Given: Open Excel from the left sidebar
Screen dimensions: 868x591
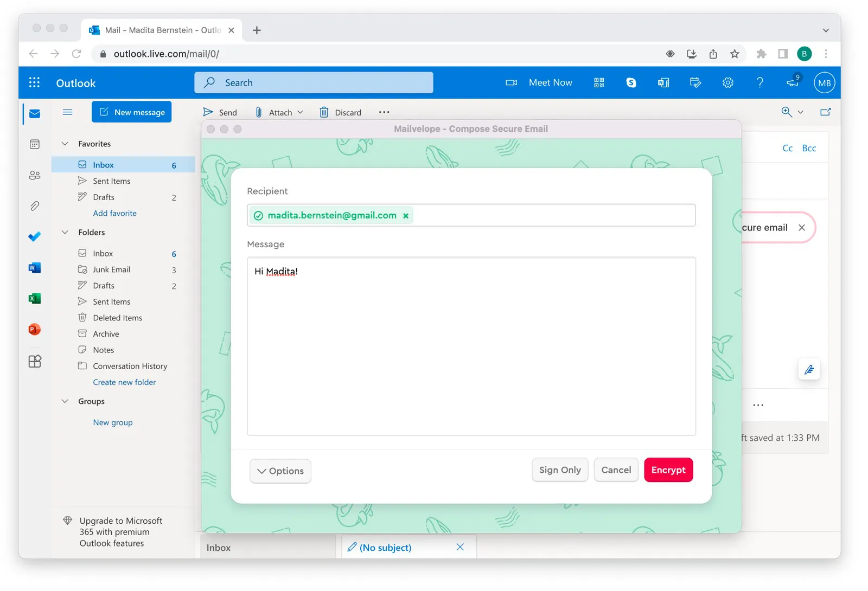Looking at the screenshot, I should point(34,298).
